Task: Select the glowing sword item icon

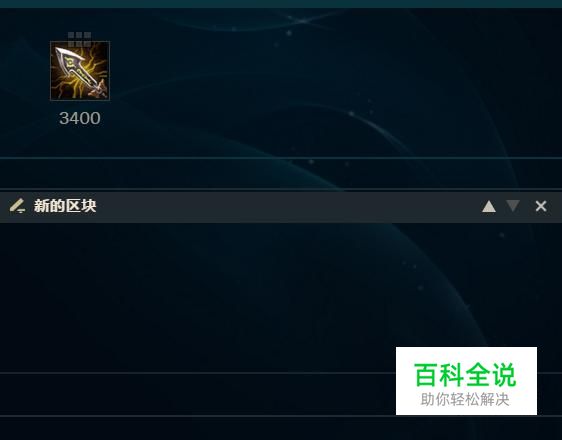Action: [x=80, y=71]
